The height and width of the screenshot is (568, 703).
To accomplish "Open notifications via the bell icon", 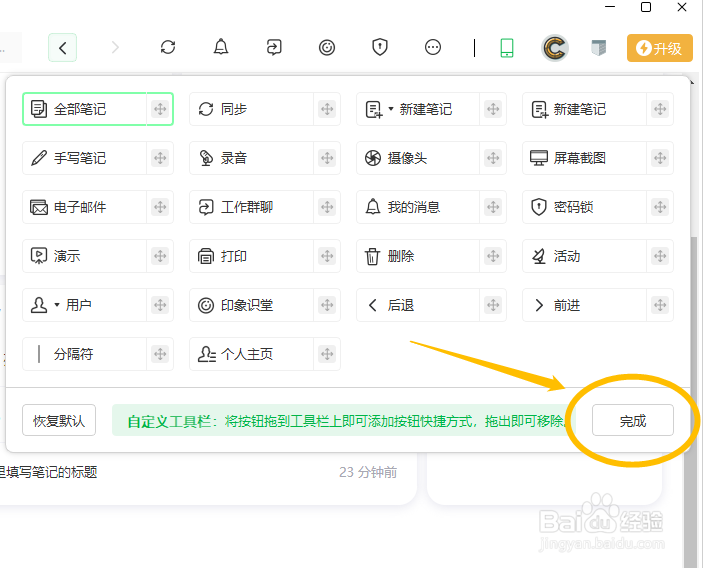I will point(221,47).
